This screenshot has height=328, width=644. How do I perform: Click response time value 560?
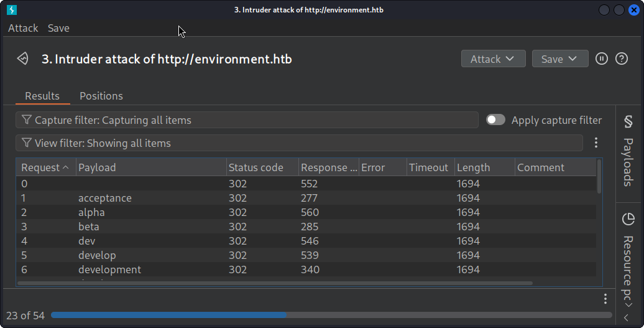point(310,212)
